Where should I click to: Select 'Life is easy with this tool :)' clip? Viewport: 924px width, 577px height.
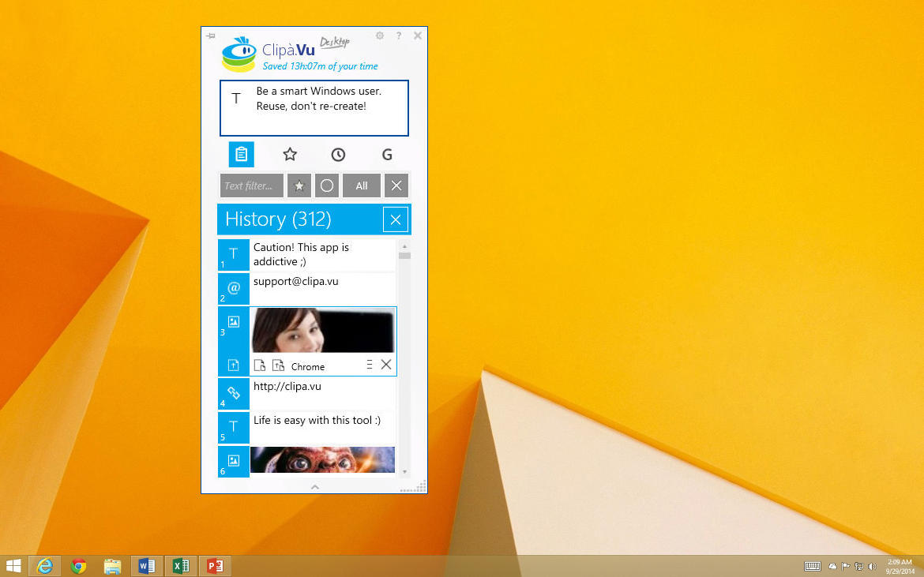(323, 428)
